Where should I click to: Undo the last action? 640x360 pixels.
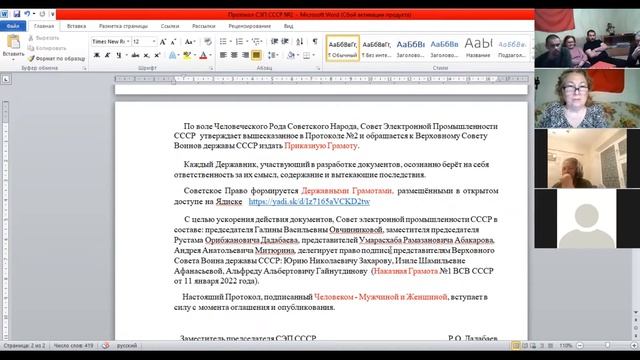point(27,14)
